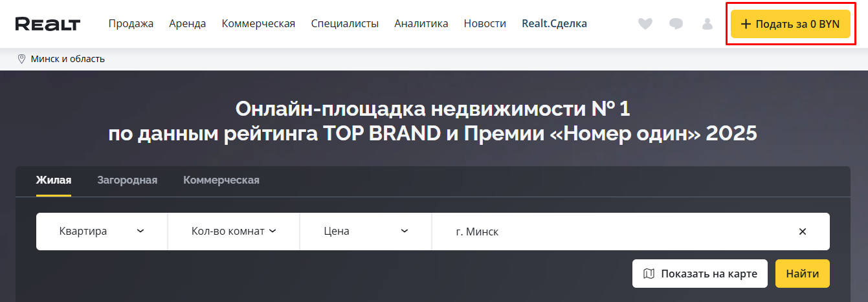Open the Кол-во комнат dropdown

(234, 232)
